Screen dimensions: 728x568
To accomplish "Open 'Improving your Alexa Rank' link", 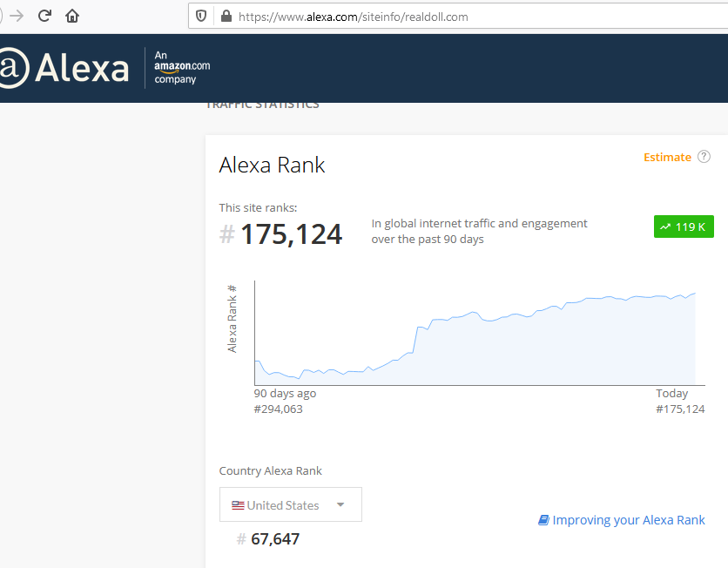I will [622, 520].
